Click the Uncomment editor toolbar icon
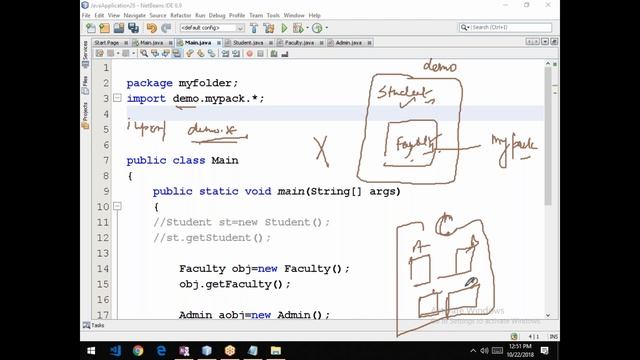The image size is (640, 360). click(x=285, y=53)
